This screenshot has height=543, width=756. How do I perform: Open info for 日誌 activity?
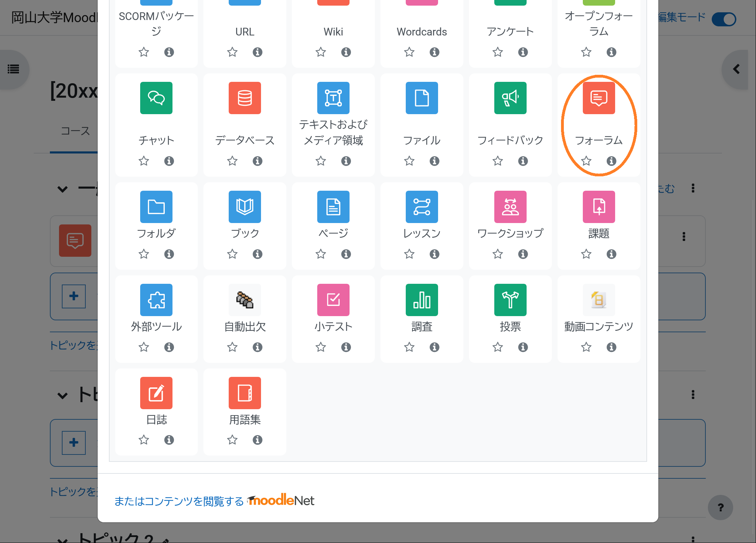click(x=169, y=440)
